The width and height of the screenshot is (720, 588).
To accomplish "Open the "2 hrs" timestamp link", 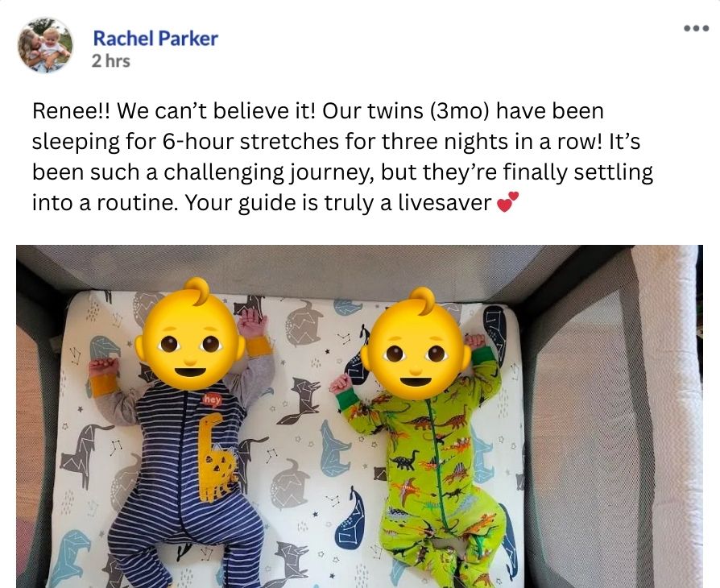I will (110, 61).
